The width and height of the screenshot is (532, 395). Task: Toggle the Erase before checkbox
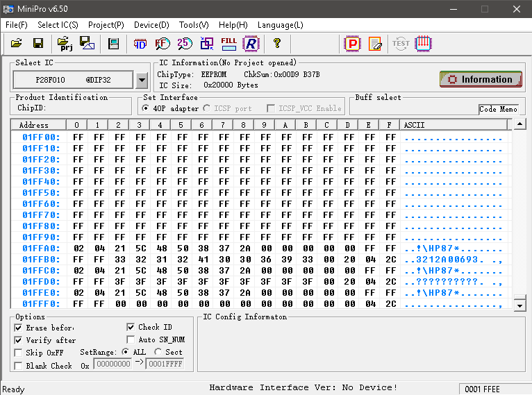[x=18, y=328]
